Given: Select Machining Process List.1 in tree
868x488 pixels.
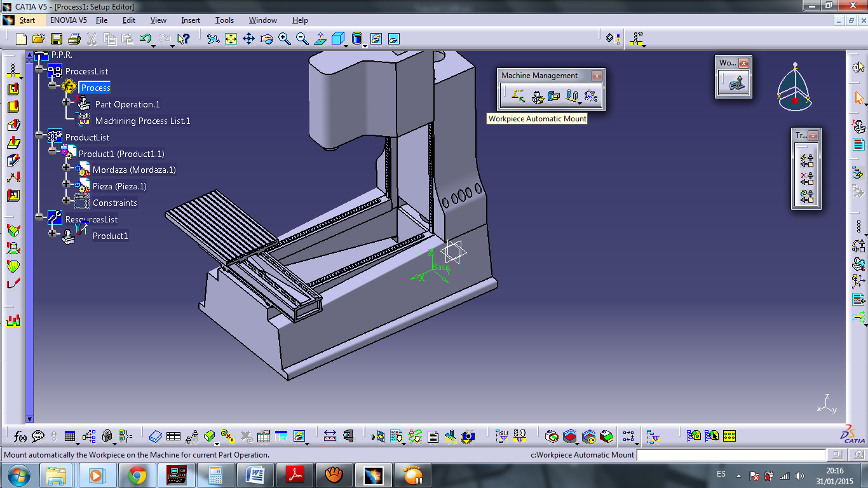Looking at the screenshot, I should (x=142, y=121).
